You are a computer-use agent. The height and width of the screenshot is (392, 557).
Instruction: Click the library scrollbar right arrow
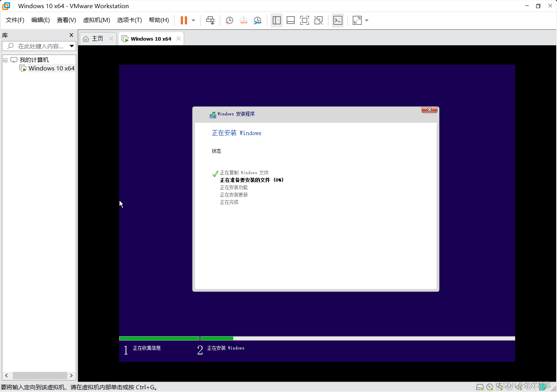tap(71, 375)
